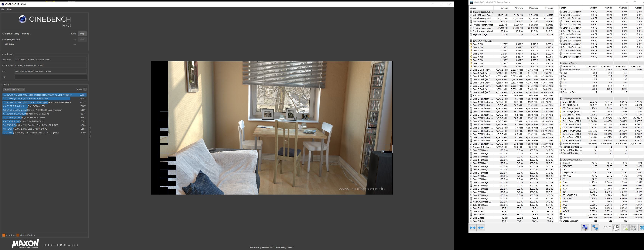Click the 0:01:05 elapsed time readout
The width and height of the screenshot is (644, 250).
[608, 227]
